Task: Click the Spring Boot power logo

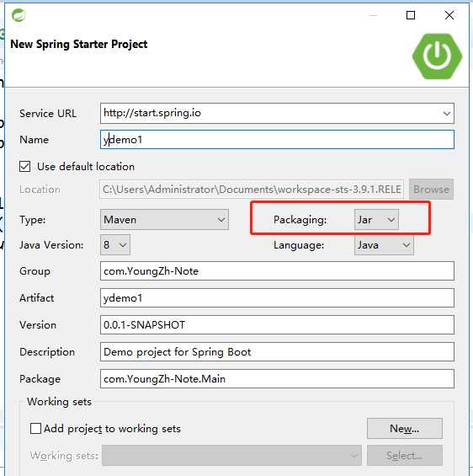Action: [437, 56]
